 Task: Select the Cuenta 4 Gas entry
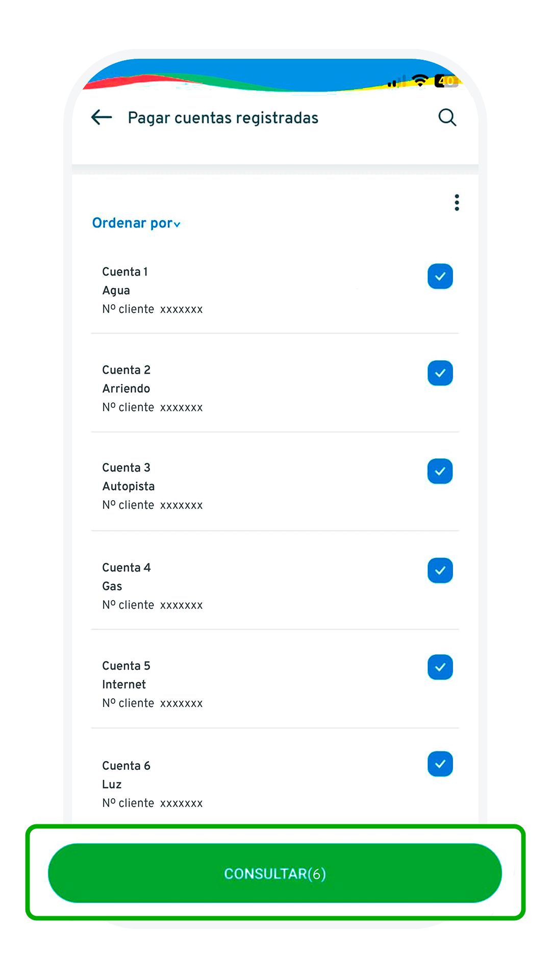pos(152,586)
